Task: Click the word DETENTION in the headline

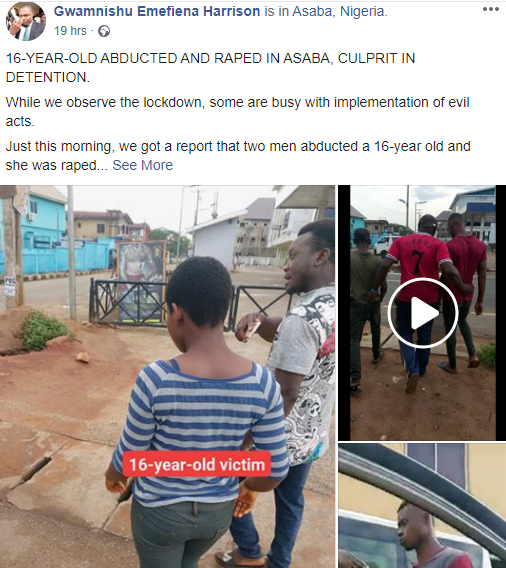Action: coord(47,77)
